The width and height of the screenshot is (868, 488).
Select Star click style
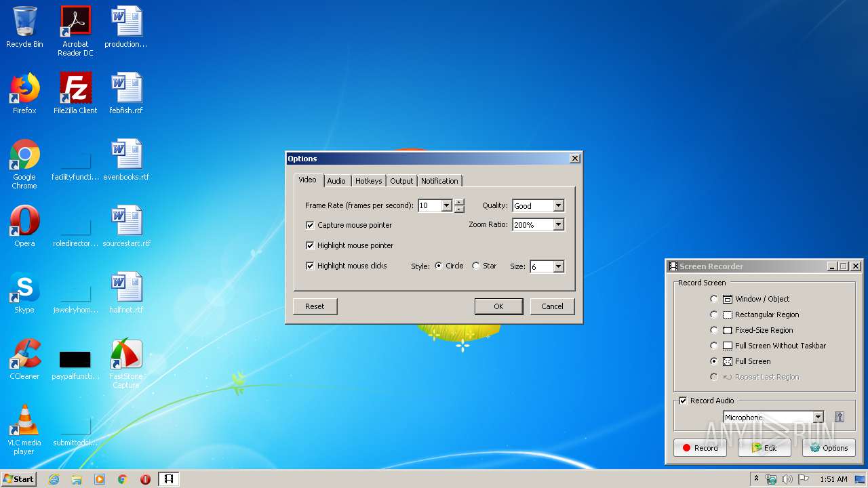pyautogui.click(x=476, y=266)
